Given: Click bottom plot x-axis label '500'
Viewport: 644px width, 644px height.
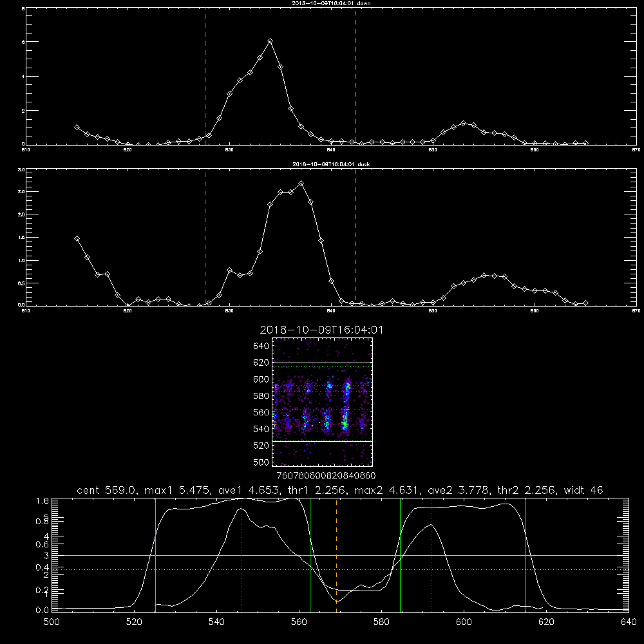Looking at the screenshot, I should 52,622.
